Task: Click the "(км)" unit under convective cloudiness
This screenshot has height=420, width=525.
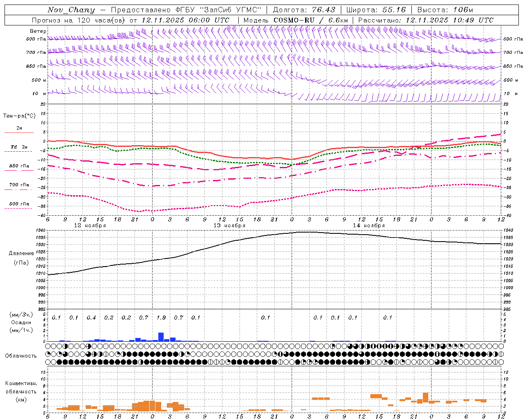Action: coord(21,399)
